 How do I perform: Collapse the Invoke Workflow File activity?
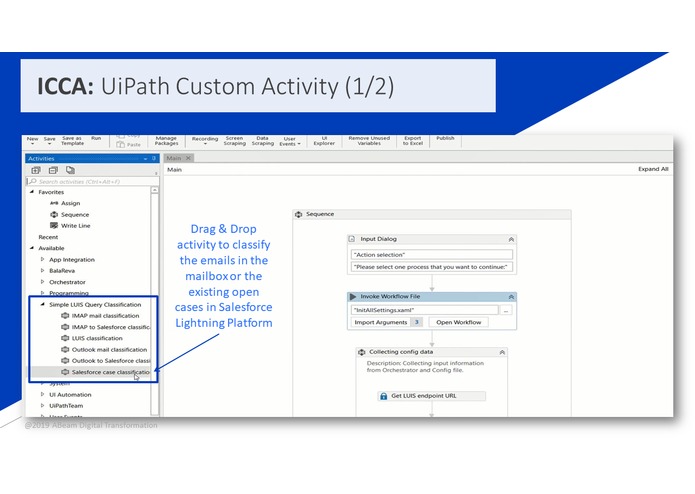511,297
